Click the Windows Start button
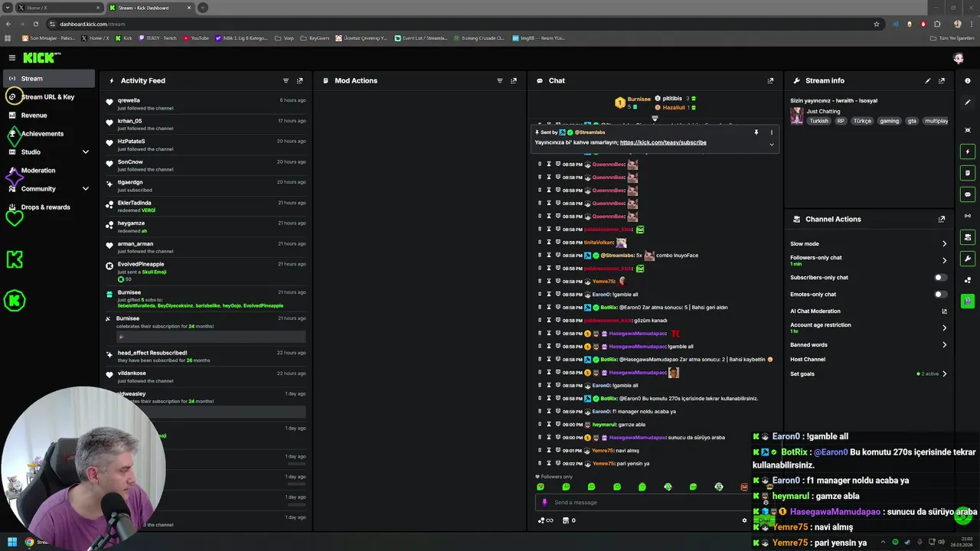Image resolution: width=980 pixels, height=551 pixels. [x=11, y=542]
